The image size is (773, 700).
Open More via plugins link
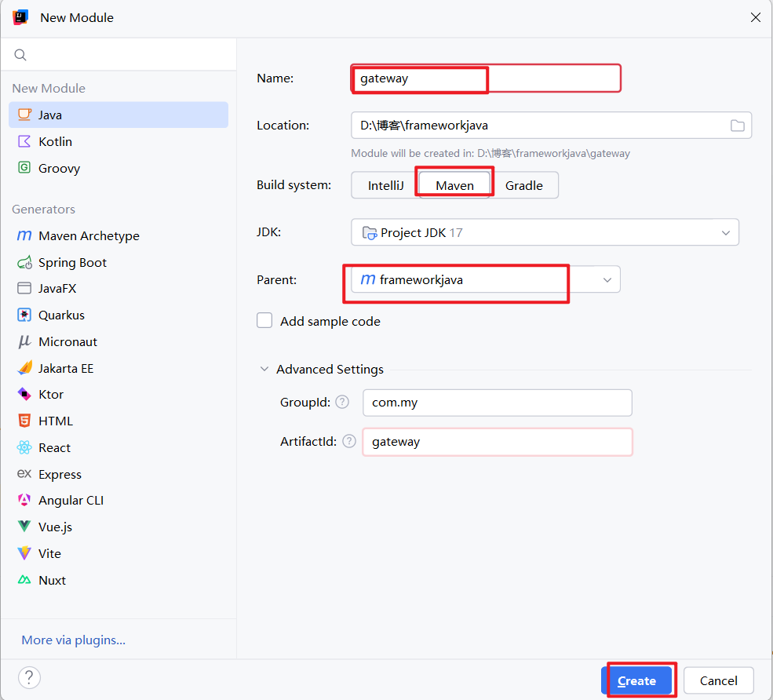(x=74, y=640)
